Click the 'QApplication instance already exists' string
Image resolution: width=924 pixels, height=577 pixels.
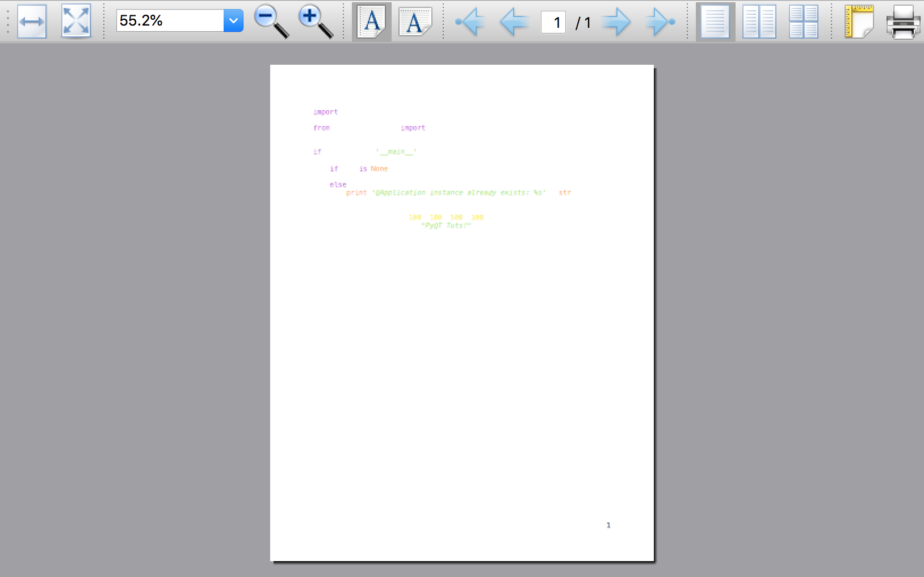pos(459,193)
